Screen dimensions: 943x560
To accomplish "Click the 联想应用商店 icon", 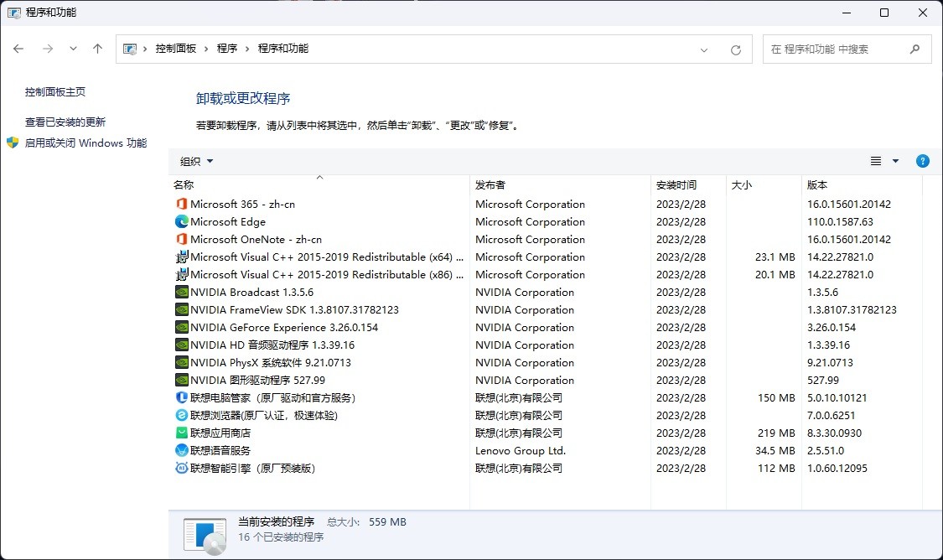I will click(x=181, y=433).
